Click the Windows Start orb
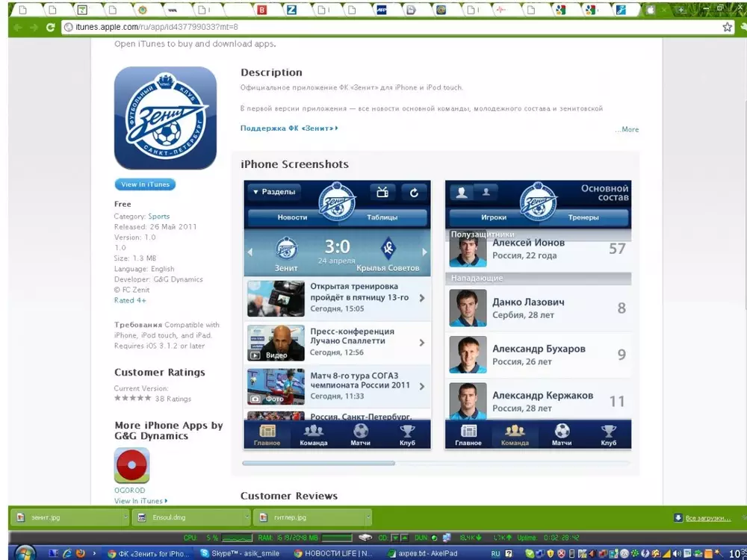747x560 pixels. (24, 553)
